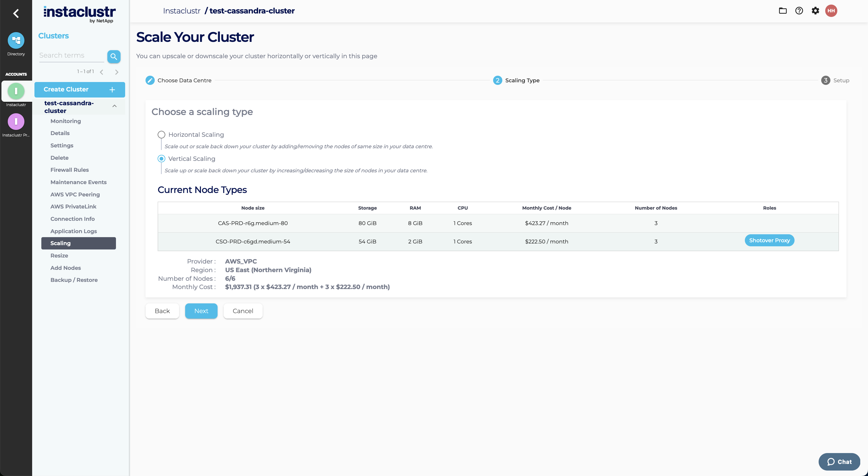The height and width of the screenshot is (476, 868).
Task: Click the search magnifier button
Action: (114, 56)
